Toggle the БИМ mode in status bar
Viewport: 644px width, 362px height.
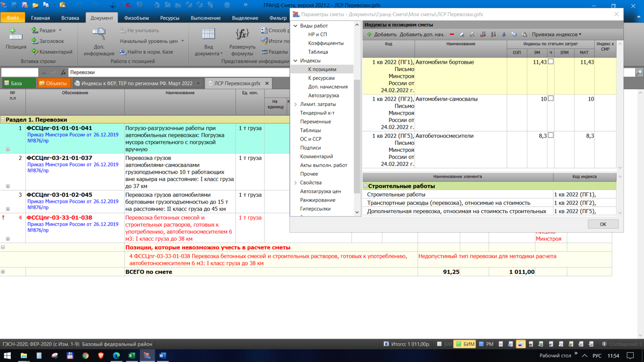pyautogui.click(x=465, y=344)
